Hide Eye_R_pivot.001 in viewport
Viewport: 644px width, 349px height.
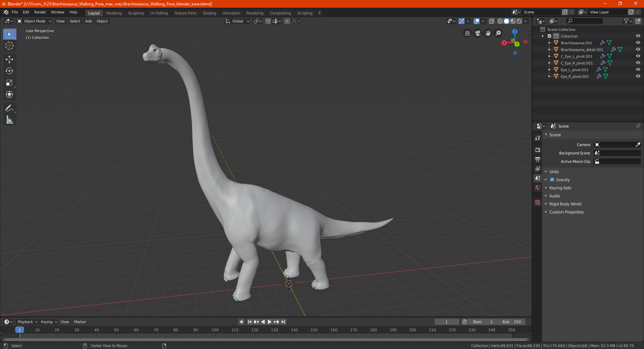click(638, 76)
